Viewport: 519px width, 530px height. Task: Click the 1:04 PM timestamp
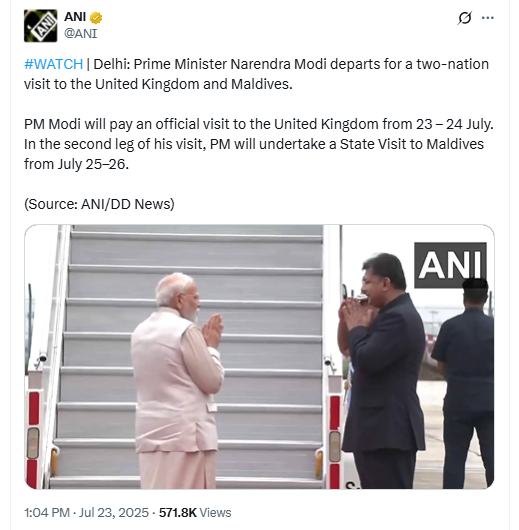pos(47,512)
